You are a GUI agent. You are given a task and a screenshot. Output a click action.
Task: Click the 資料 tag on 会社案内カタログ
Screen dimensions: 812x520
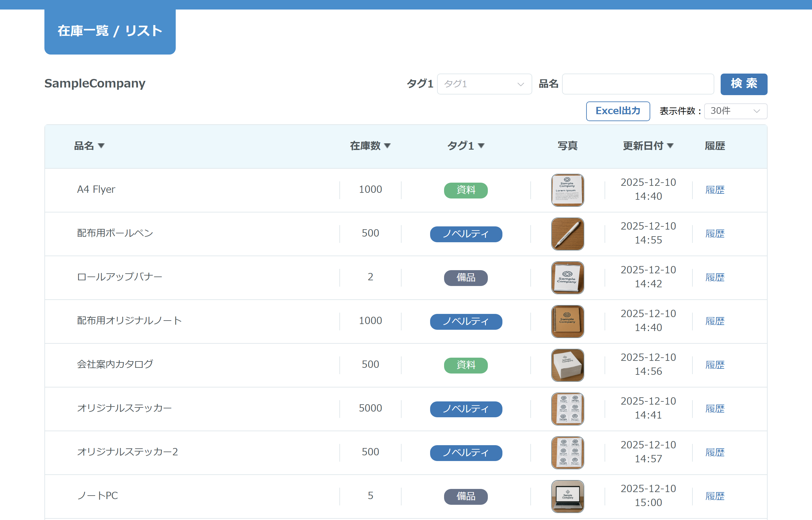click(x=466, y=365)
